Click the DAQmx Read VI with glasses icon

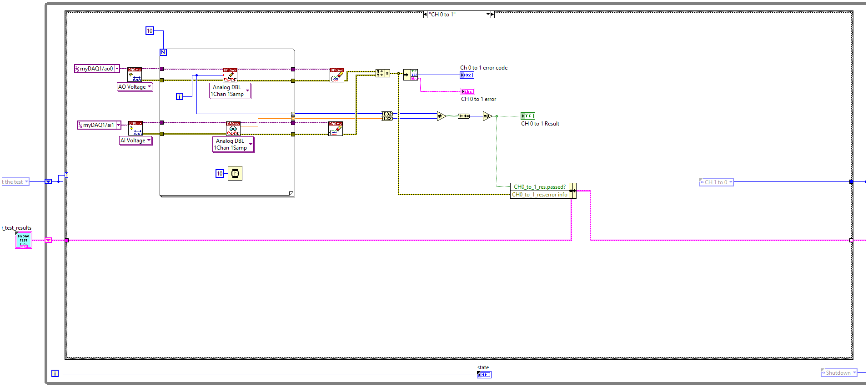coord(233,129)
